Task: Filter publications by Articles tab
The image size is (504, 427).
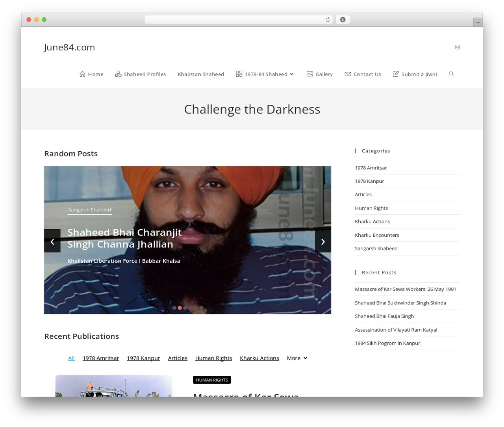Action: (x=178, y=358)
